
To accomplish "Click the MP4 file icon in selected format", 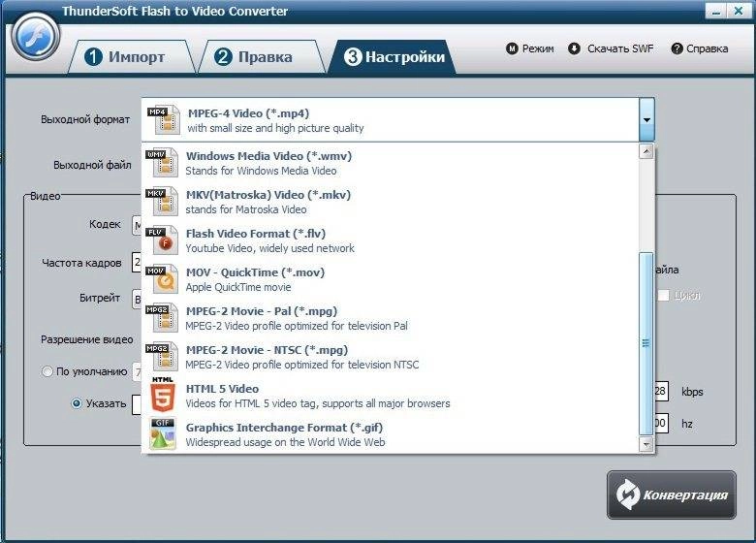I will (163, 119).
